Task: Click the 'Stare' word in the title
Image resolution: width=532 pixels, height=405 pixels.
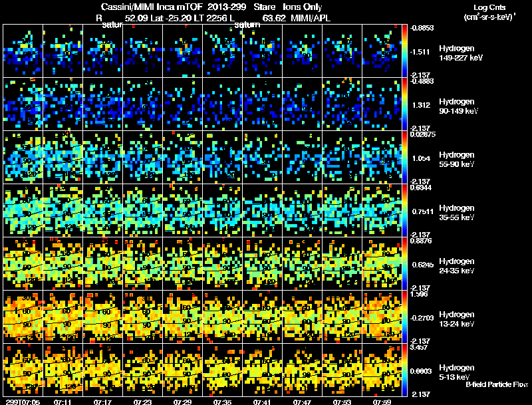Action: click(265, 7)
